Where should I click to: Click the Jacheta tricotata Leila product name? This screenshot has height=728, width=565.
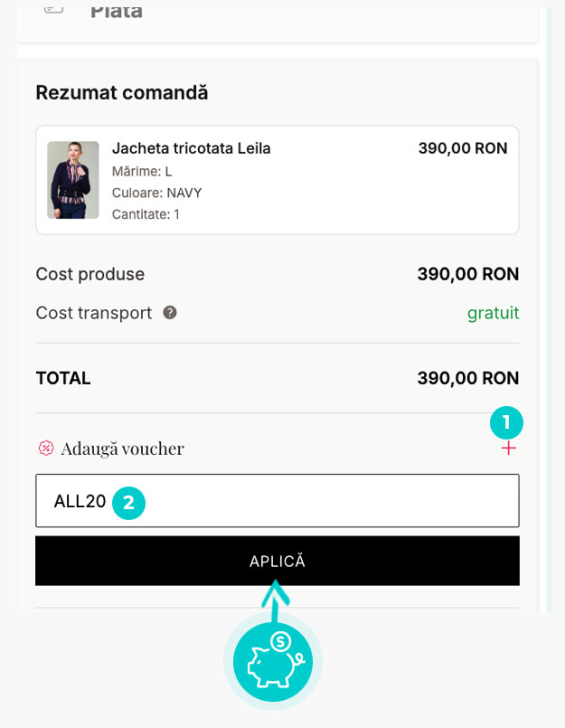[x=191, y=148]
